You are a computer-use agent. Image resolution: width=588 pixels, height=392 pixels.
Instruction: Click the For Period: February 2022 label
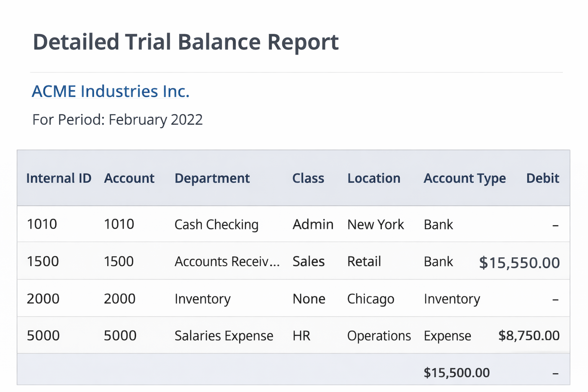pyautogui.click(x=117, y=119)
